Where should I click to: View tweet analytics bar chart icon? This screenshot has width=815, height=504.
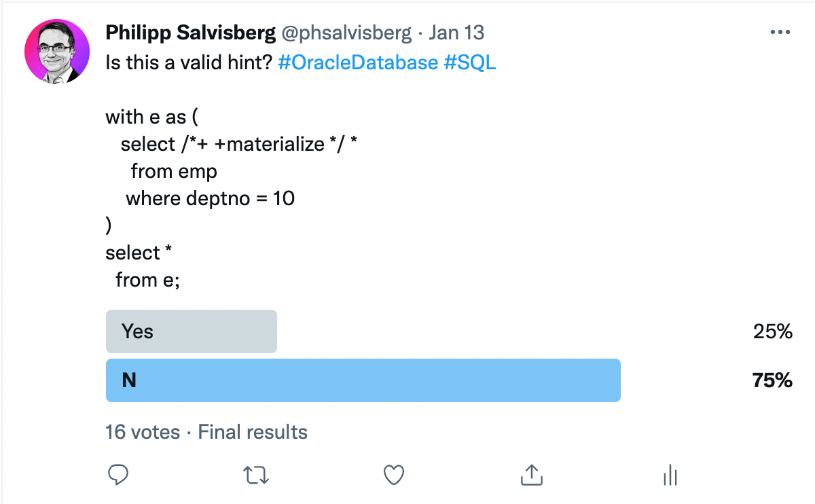click(670, 475)
